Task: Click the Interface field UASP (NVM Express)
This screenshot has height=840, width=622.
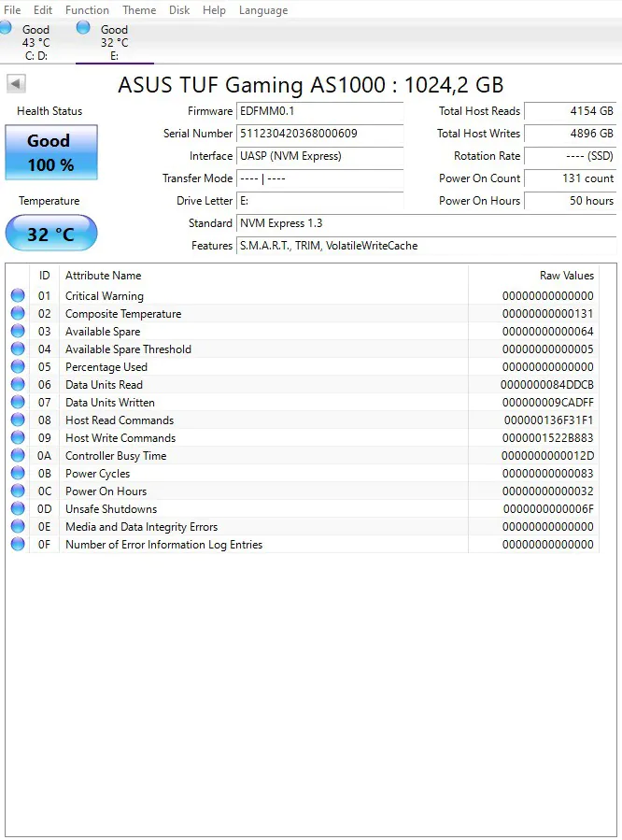Action: [x=319, y=156]
